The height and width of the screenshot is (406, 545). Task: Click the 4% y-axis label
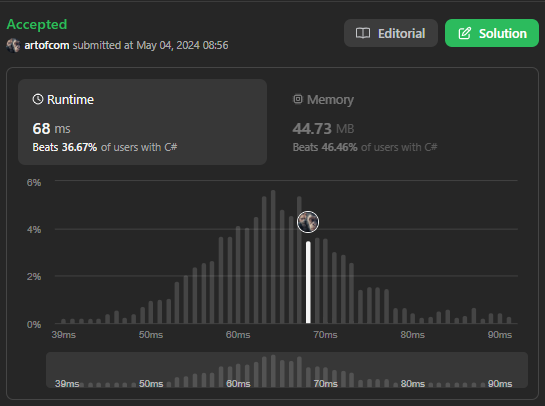click(x=34, y=229)
